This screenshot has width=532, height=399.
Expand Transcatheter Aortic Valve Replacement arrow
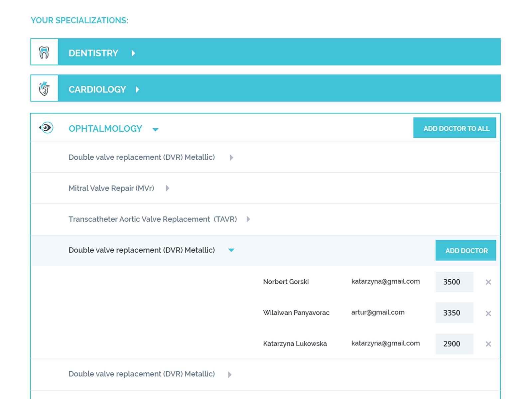tap(248, 219)
